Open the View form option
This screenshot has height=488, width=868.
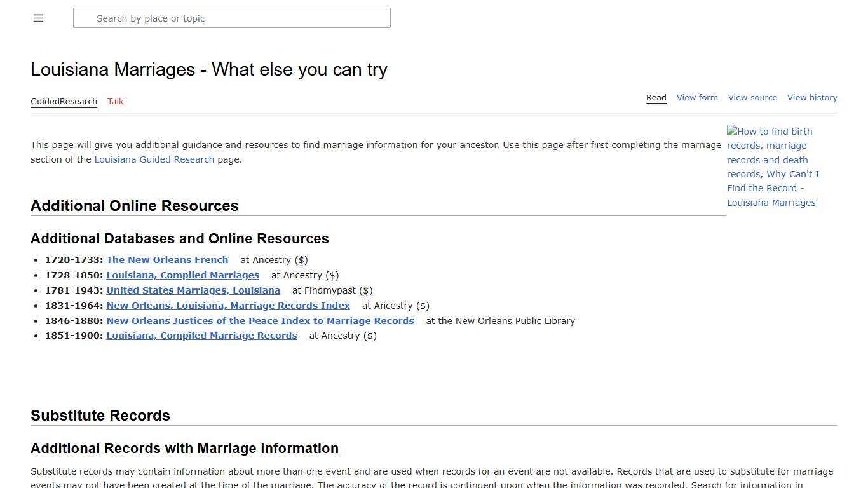(x=697, y=97)
